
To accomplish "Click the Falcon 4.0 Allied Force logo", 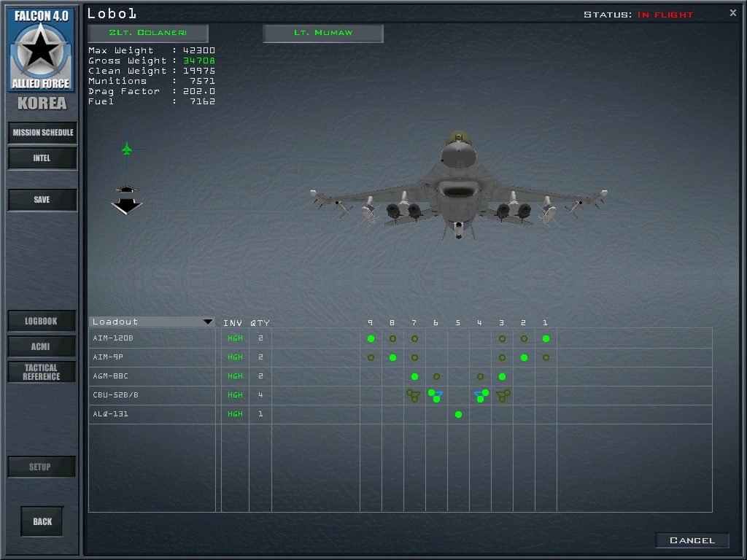I will coord(42,50).
